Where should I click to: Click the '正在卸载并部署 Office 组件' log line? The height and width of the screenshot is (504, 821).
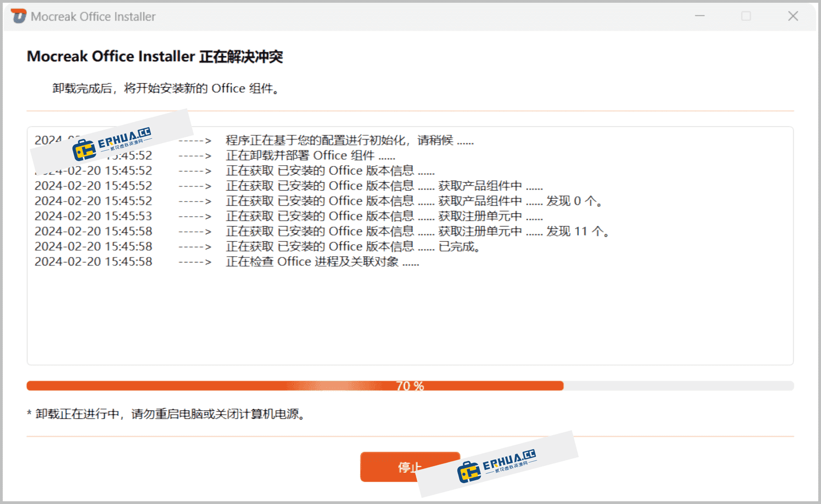(309, 155)
